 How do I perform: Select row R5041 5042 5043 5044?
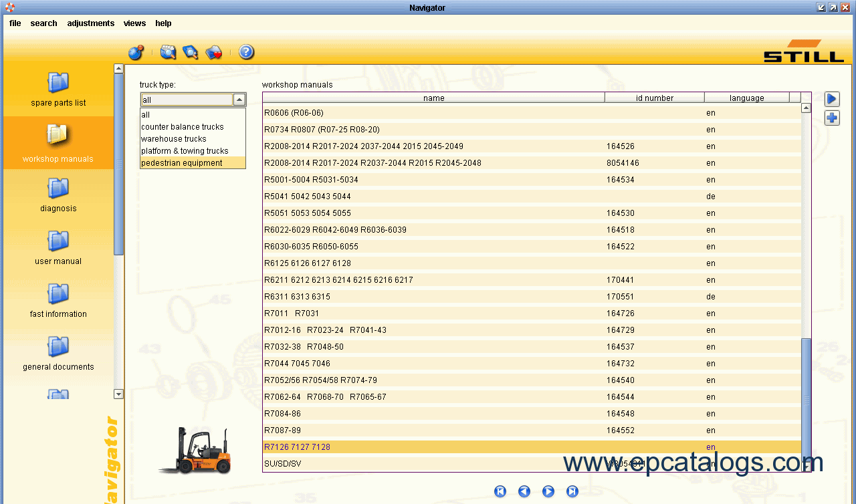[x=532, y=197]
